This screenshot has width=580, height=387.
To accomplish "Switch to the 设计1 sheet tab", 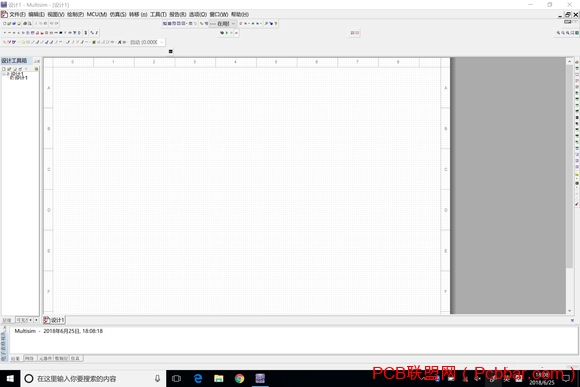I will click(54, 320).
